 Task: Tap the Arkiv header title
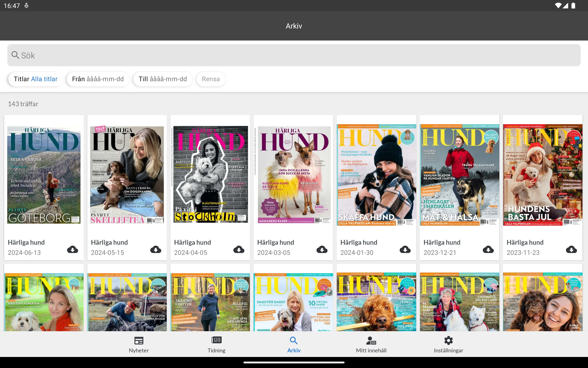tap(294, 26)
